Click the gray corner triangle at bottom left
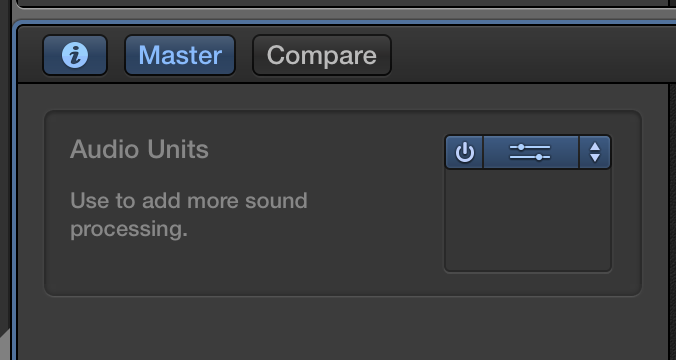676x360 pixels. pyautogui.click(x=5, y=346)
